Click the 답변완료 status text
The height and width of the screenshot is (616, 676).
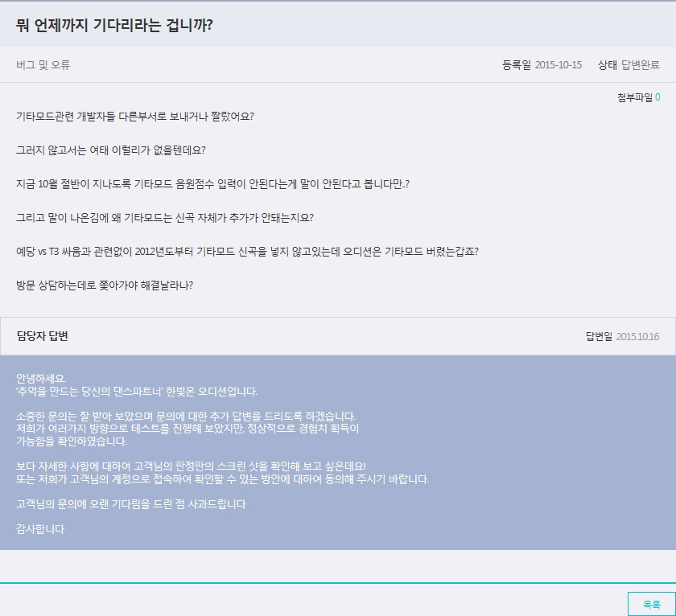click(641, 65)
